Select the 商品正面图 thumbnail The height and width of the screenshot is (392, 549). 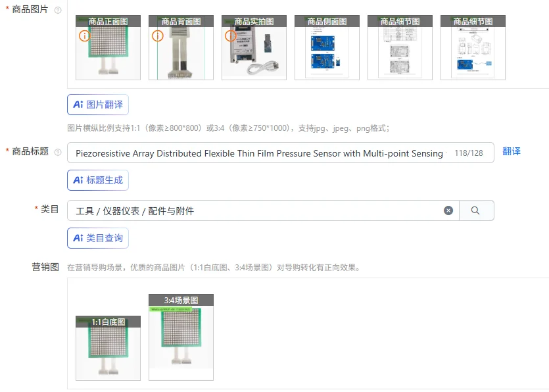pos(108,47)
